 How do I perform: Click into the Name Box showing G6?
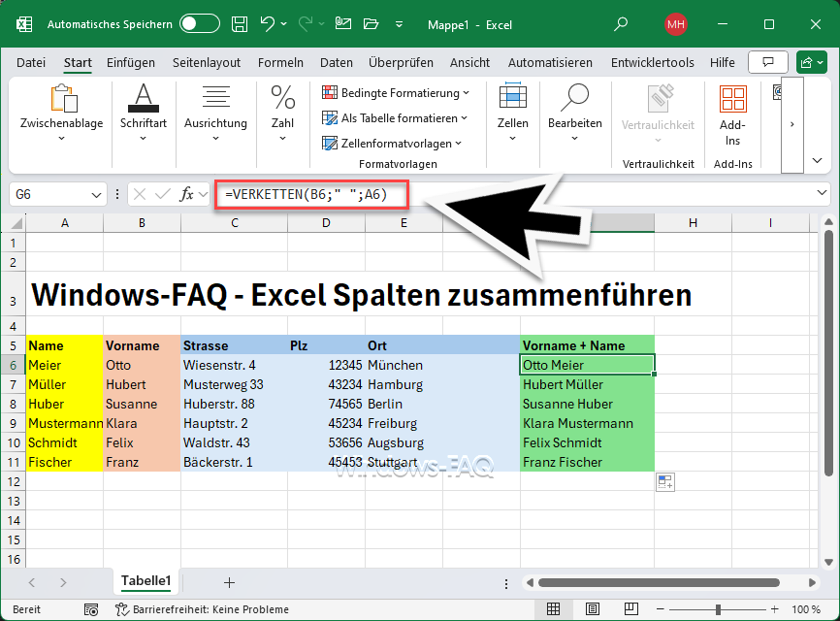click(x=49, y=194)
